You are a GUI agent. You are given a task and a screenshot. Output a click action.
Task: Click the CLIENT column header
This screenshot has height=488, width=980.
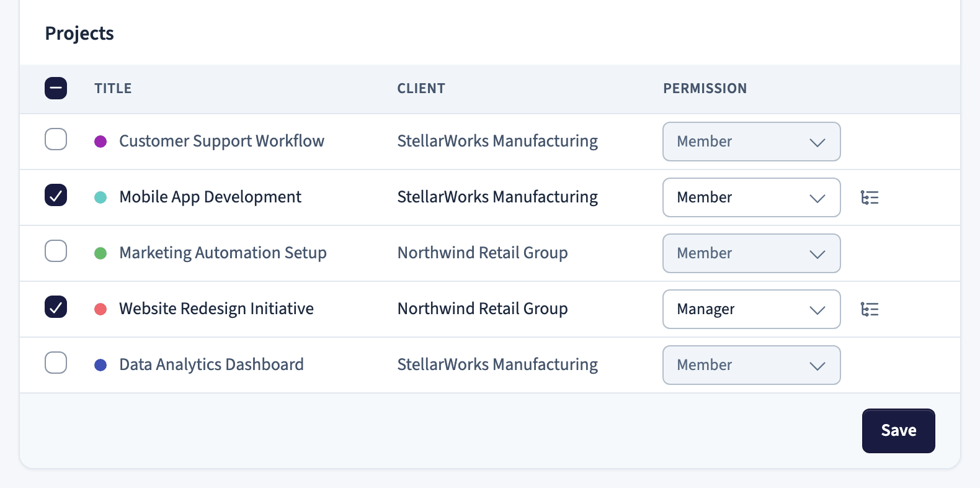click(x=421, y=88)
